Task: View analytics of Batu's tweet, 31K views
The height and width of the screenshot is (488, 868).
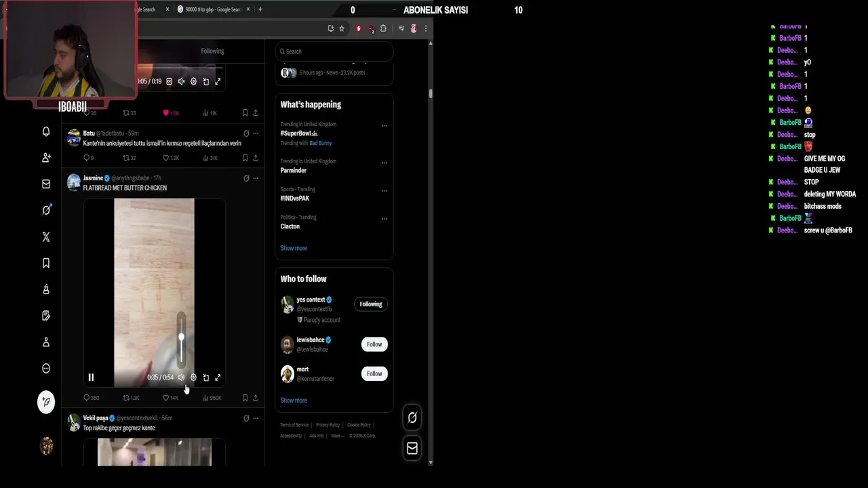Action: (x=210, y=158)
